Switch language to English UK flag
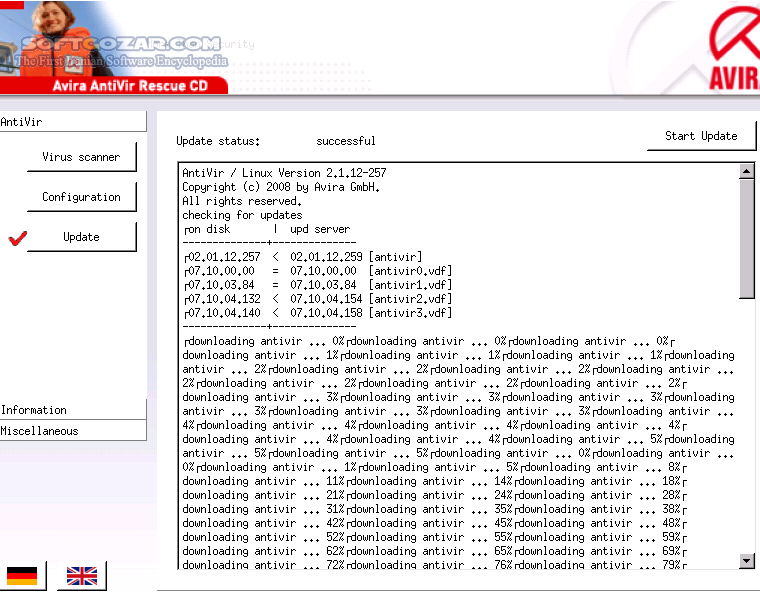 pos(81,576)
